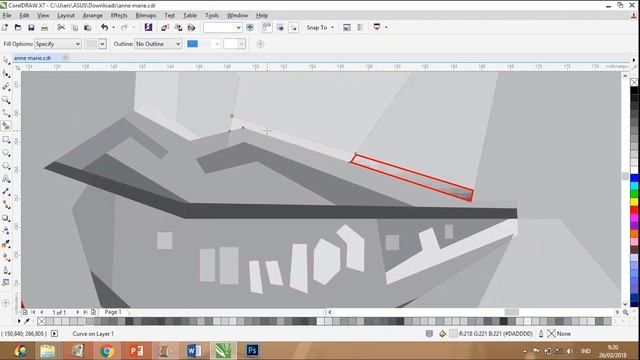Click the New document icon

click(5, 27)
